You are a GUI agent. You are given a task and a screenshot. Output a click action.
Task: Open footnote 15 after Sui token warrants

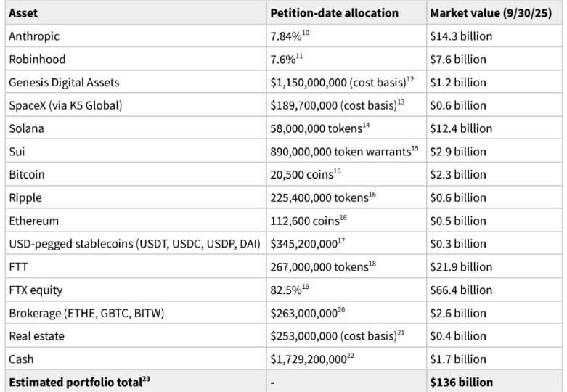click(x=415, y=148)
